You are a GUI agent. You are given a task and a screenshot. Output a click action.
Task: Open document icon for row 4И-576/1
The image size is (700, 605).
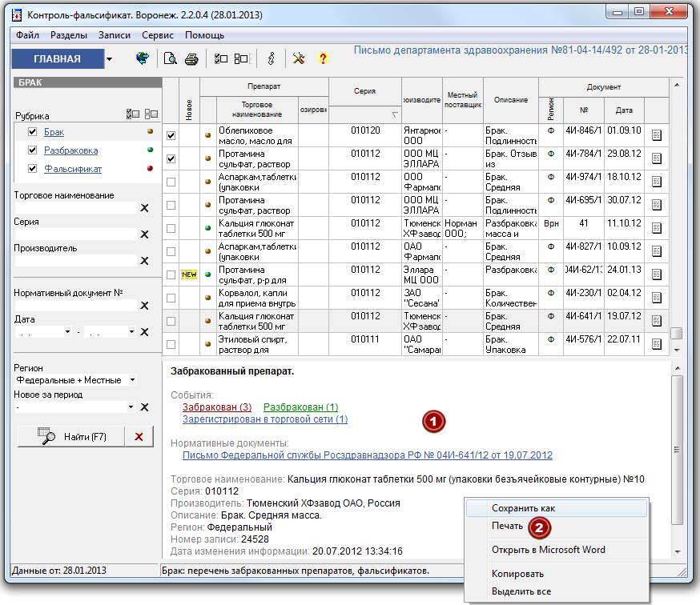(656, 344)
